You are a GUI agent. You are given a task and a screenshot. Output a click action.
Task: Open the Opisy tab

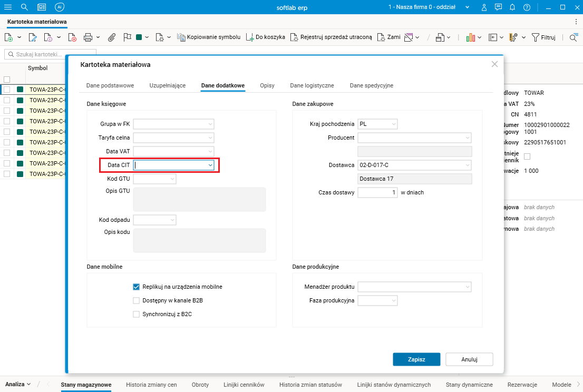[267, 85]
